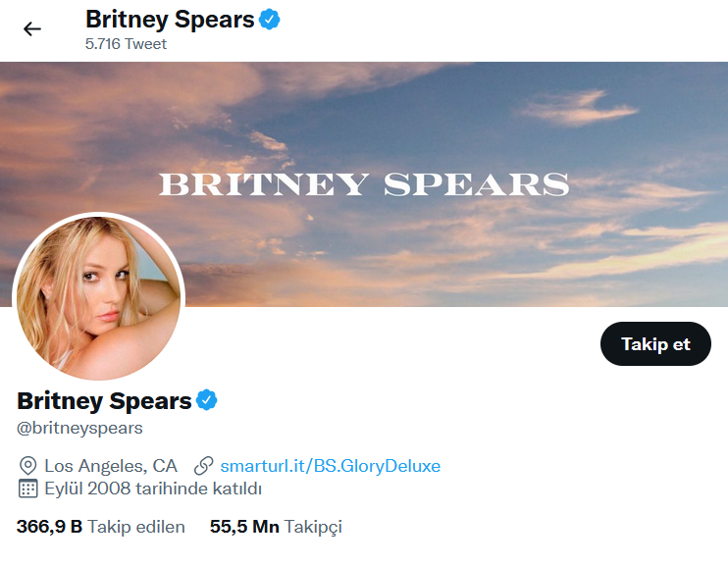Click the Eylül 2008 join date text

pyautogui.click(x=153, y=489)
